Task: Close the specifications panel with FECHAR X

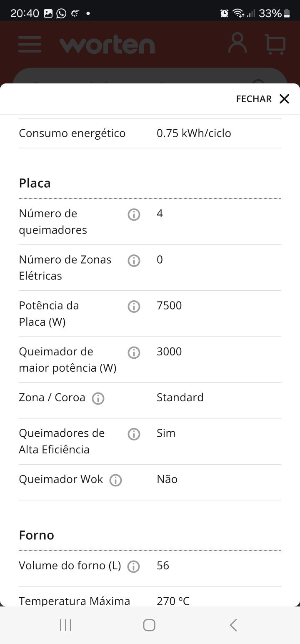Action: coord(262,99)
